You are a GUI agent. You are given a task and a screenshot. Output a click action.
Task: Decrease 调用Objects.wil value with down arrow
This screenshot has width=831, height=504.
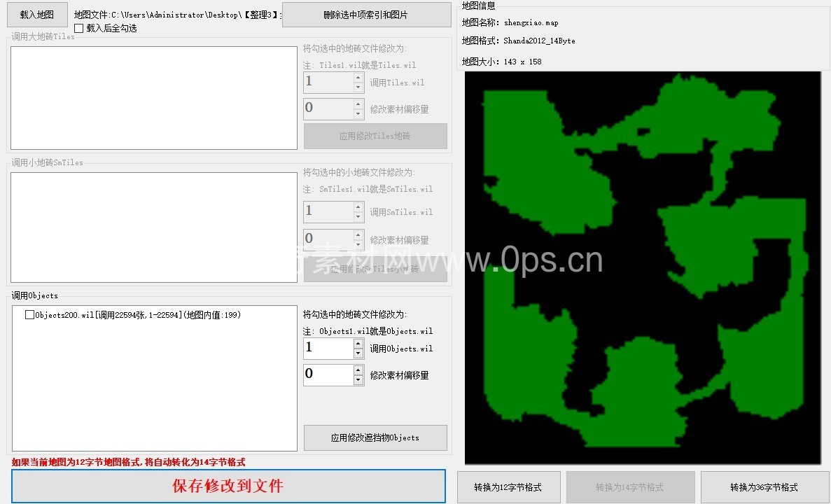(x=358, y=354)
